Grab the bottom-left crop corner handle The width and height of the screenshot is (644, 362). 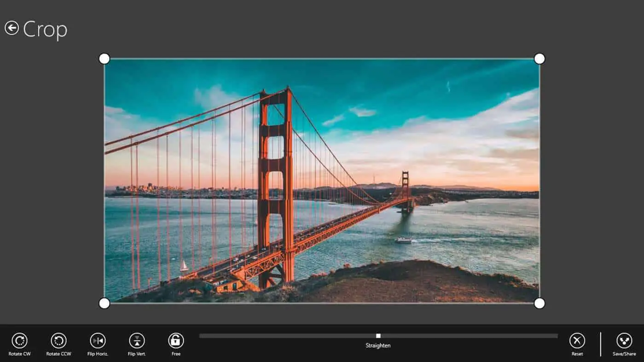click(x=104, y=303)
